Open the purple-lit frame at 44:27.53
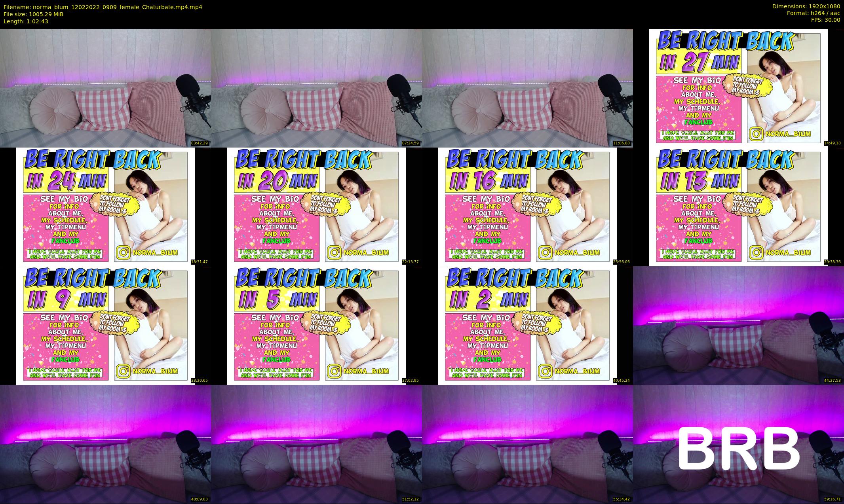The width and height of the screenshot is (844, 504). (x=738, y=325)
